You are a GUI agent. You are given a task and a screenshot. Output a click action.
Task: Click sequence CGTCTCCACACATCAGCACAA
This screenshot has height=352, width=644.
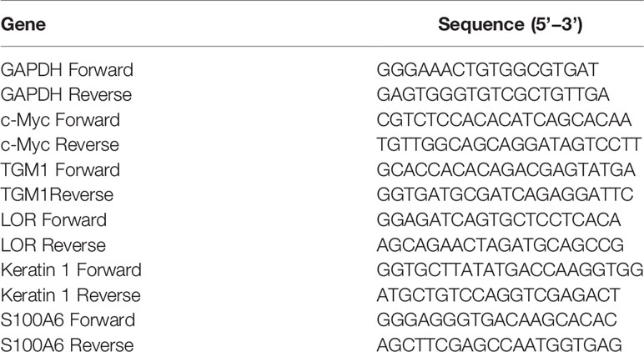[x=504, y=120]
